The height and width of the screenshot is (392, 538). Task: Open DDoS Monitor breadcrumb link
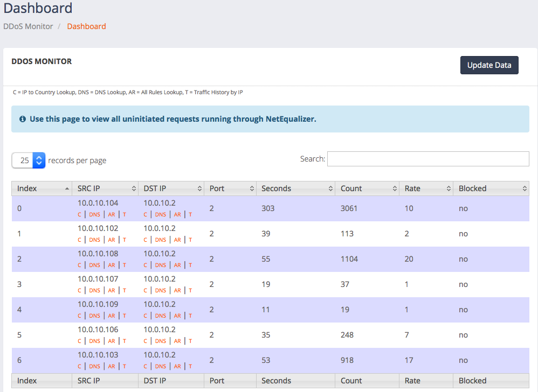coord(28,26)
